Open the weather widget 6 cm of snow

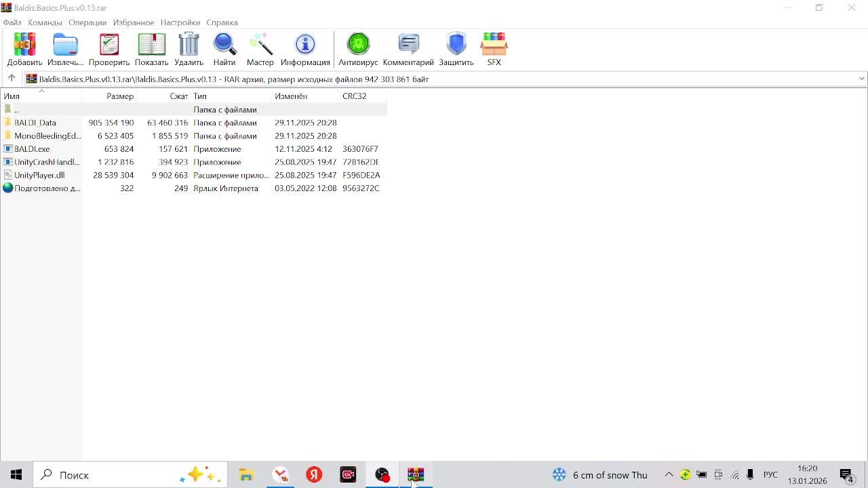599,475
